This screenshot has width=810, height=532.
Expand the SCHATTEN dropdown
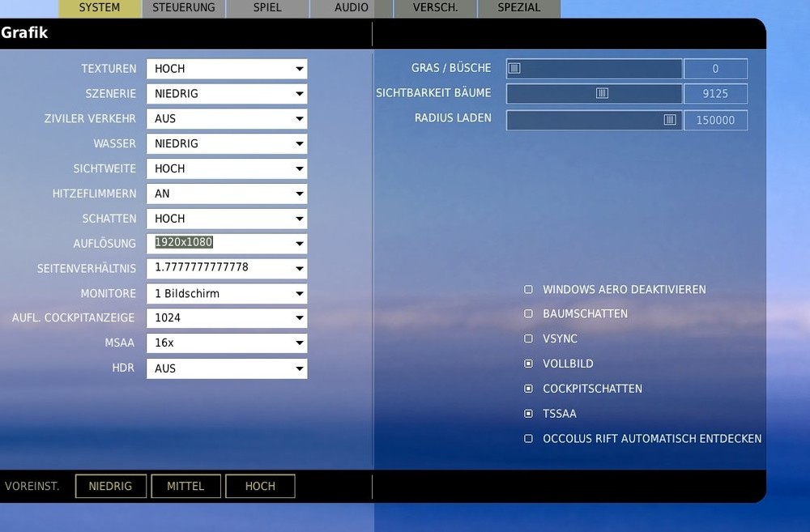[227, 219]
